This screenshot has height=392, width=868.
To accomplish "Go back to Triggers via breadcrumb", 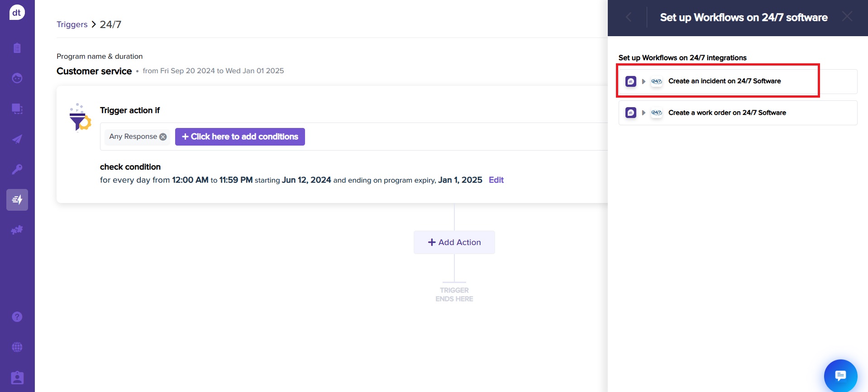I will (72, 24).
